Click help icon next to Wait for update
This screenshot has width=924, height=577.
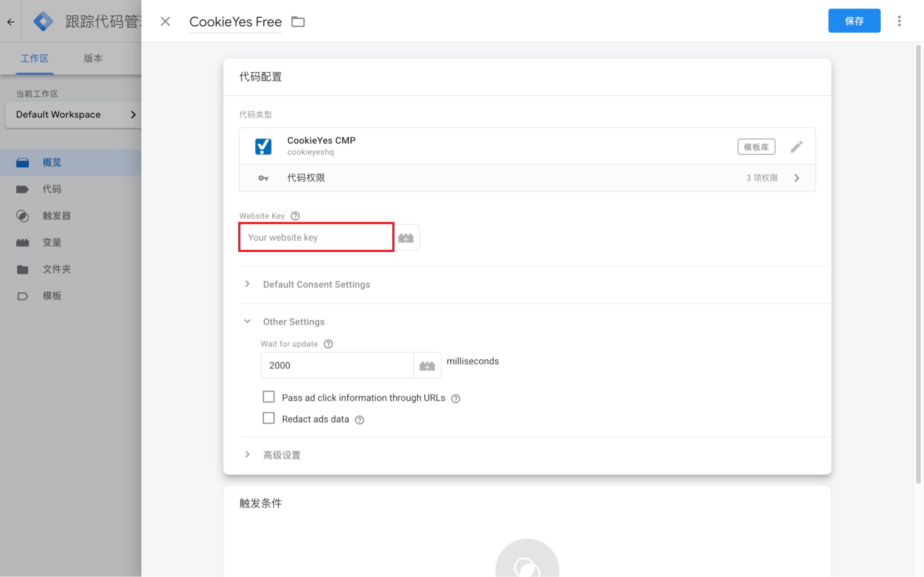[328, 344]
